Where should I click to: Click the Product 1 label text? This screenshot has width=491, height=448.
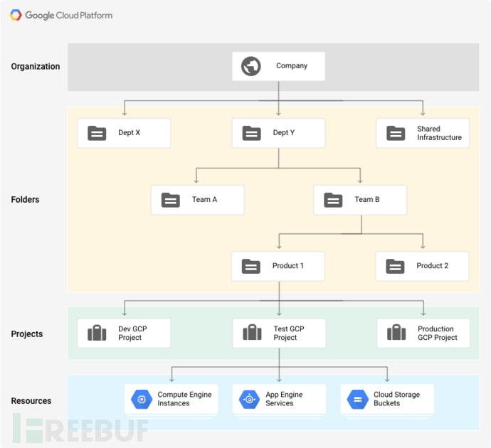pos(287,266)
